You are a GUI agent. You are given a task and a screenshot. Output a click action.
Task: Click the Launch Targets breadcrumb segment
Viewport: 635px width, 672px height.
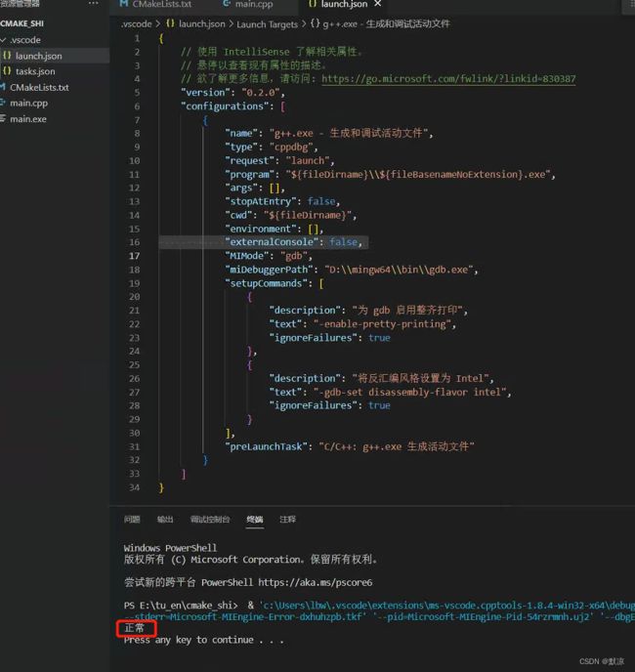click(x=267, y=24)
